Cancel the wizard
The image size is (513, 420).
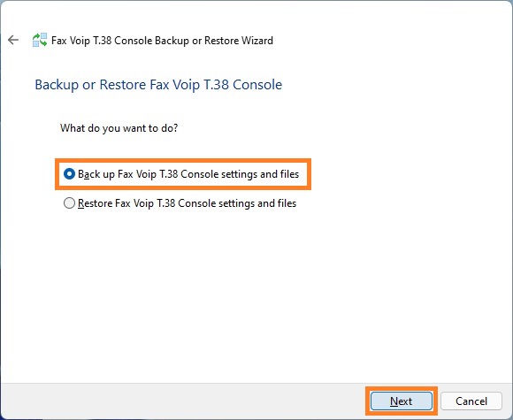pyautogui.click(x=471, y=401)
